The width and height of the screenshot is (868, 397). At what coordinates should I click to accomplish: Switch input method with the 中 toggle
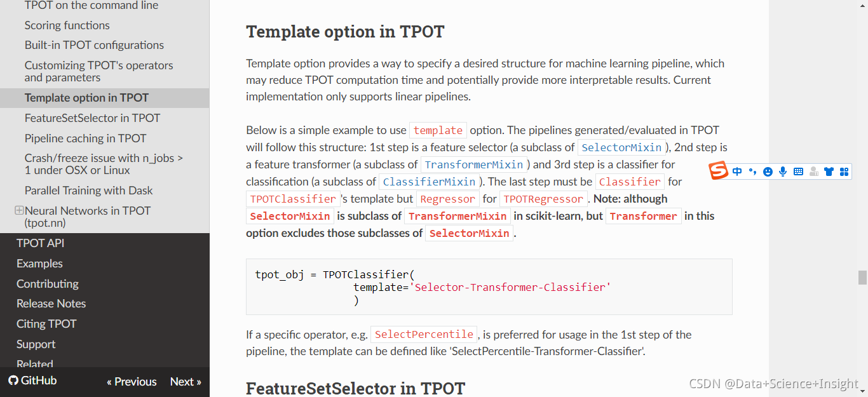pyautogui.click(x=737, y=171)
